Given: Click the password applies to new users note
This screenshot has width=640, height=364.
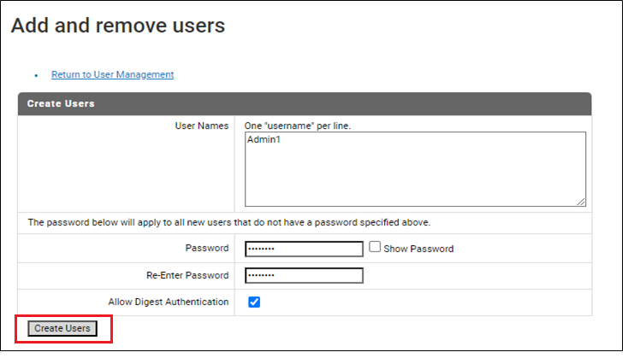Looking at the screenshot, I should (228, 222).
